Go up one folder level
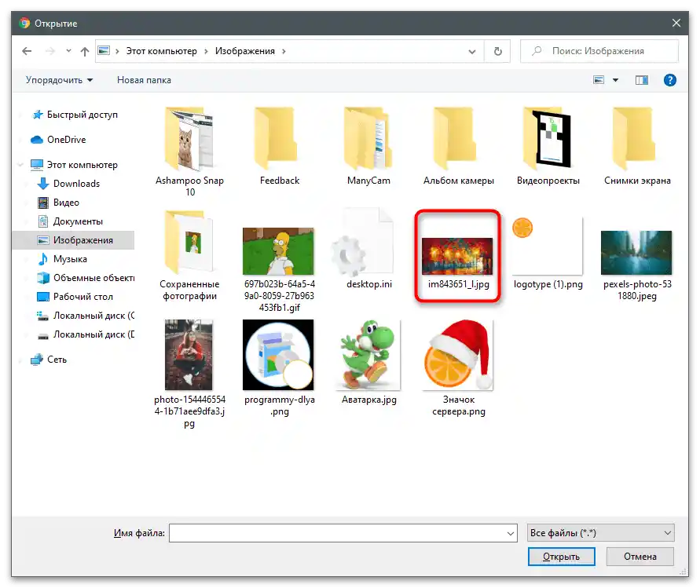This screenshot has height=588, width=700. coord(85,51)
